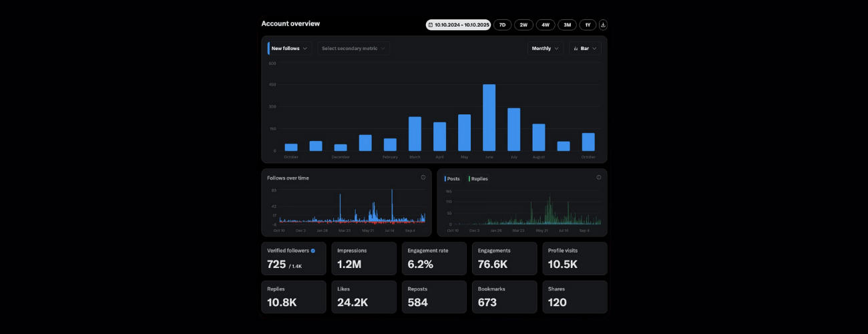
Task: Click the bar chart icon beside Bar
Action: tap(576, 48)
